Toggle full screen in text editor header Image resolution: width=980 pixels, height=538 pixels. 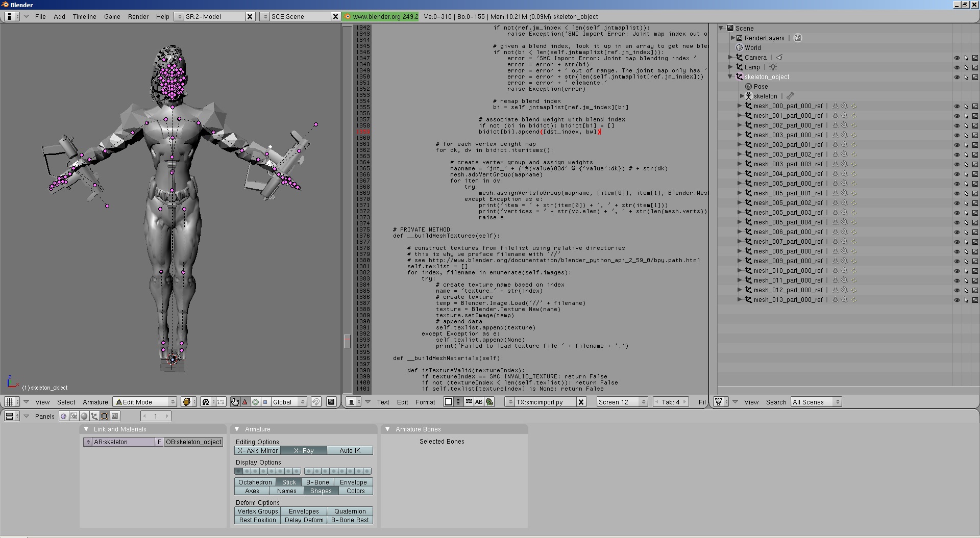pos(448,402)
